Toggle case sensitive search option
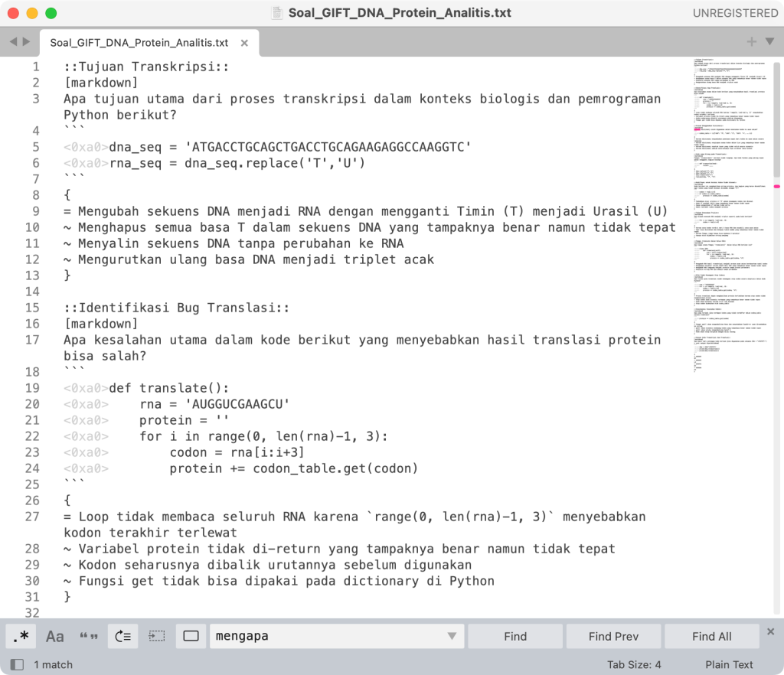This screenshot has width=784, height=675. coord(55,636)
